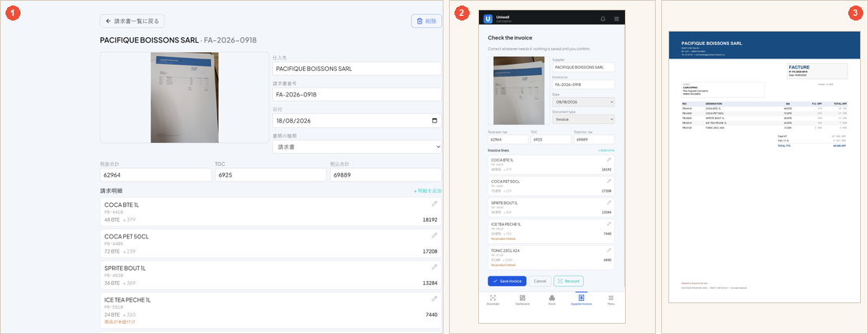The width and height of the screenshot is (868, 334).
Task: Click the Japanese page heading PACIFIQUE BOISSONS SARL · FA-2026-0918
Action: tap(178, 40)
